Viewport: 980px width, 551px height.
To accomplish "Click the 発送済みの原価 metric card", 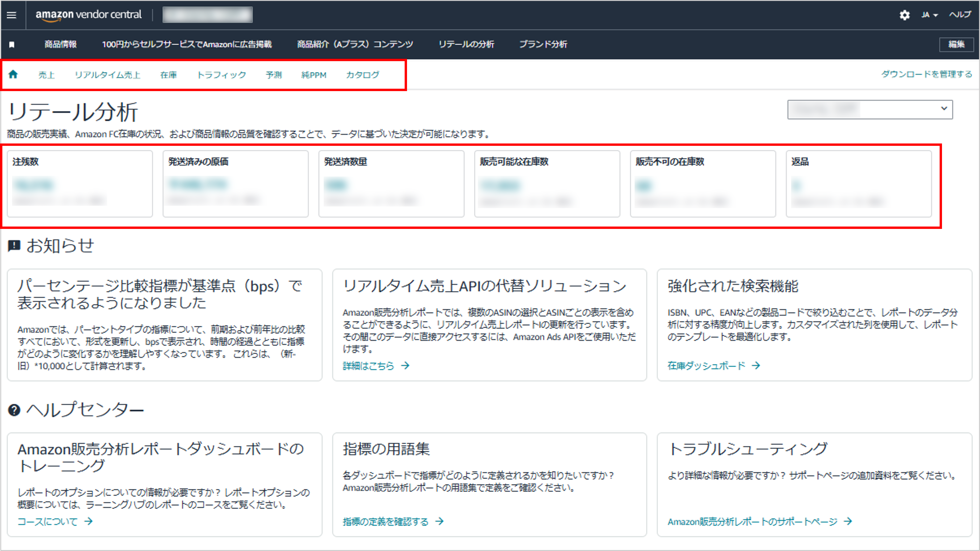I will [x=235, y=184].
